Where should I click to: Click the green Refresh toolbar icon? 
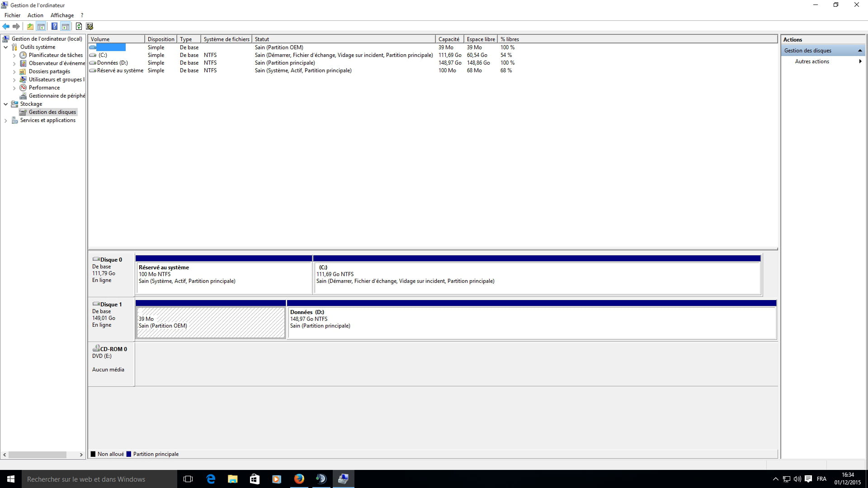[x=79, y=26]
